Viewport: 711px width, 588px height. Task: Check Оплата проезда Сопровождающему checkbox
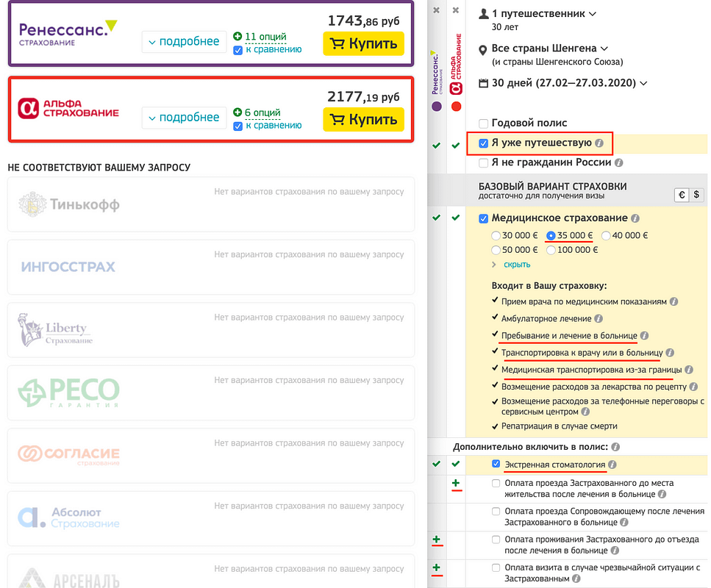click(496, 512)
